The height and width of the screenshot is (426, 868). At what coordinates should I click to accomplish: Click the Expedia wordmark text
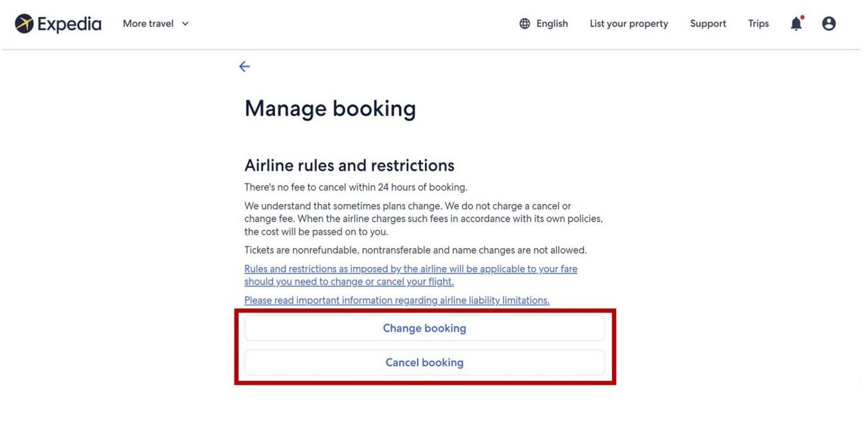(69, 24)
